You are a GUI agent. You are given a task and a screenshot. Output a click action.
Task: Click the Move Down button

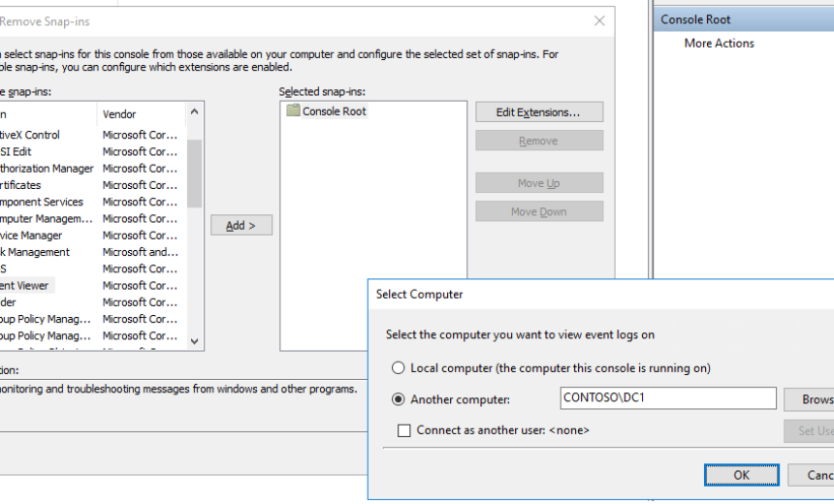[x=539, y=211]
